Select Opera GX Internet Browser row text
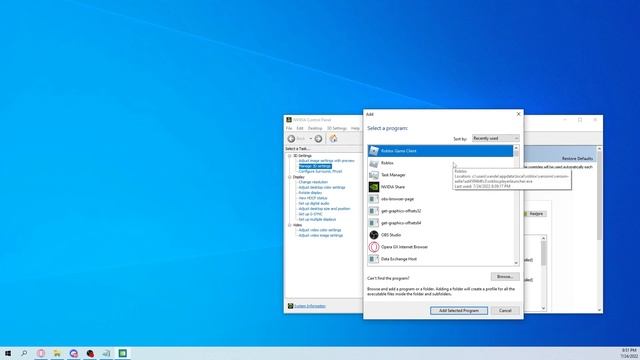 [404, 247]
